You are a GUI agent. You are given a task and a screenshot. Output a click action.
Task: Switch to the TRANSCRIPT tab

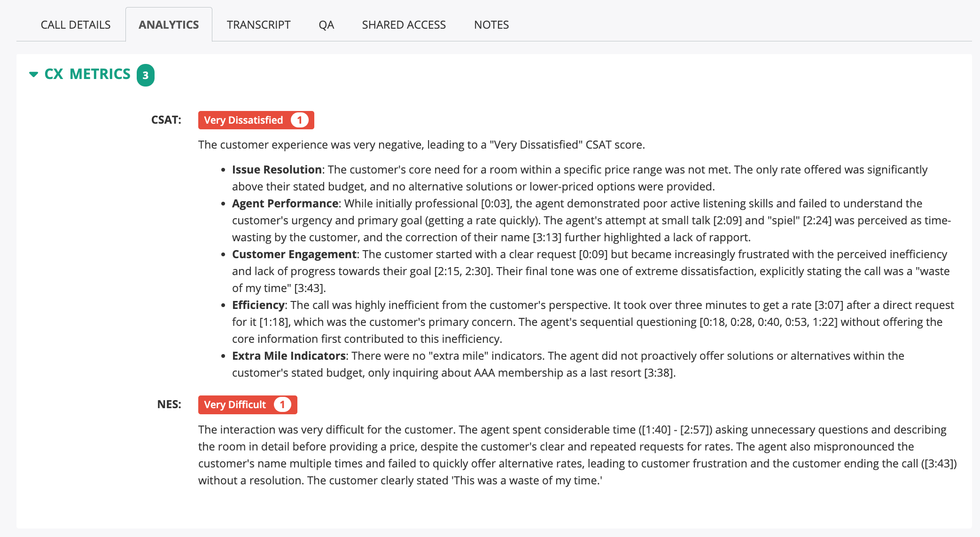coord(258,25)
